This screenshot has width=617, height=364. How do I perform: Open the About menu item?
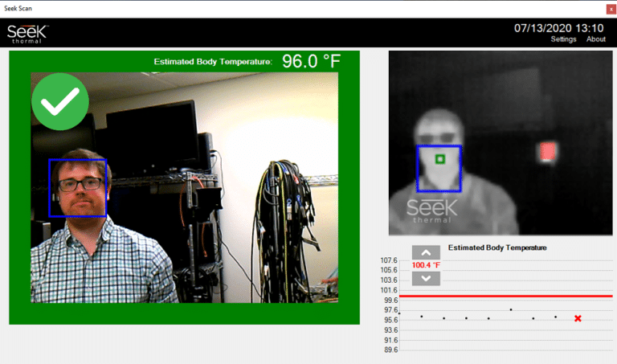[596, 39]
